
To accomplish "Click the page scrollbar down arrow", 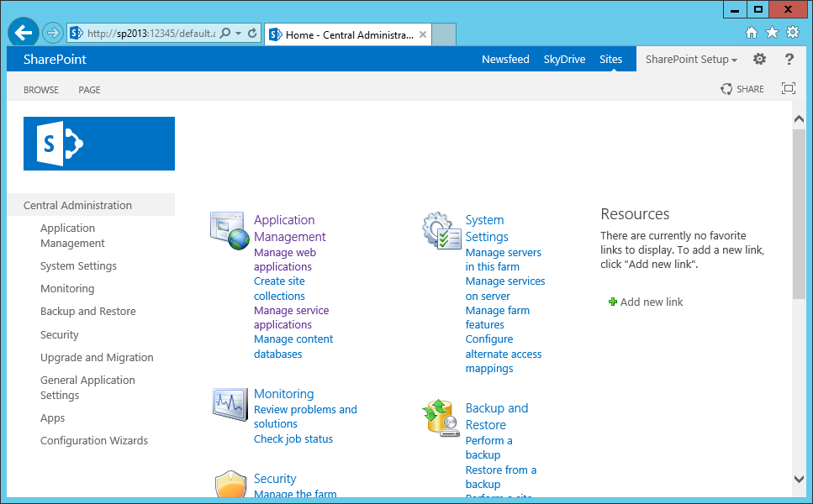I will coord(799,480).
